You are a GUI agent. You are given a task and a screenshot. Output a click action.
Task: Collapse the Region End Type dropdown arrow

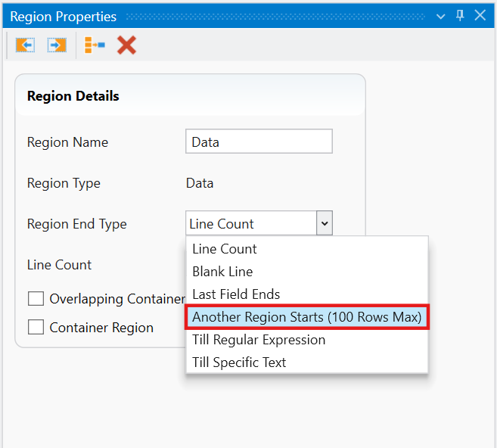[324, 224]
